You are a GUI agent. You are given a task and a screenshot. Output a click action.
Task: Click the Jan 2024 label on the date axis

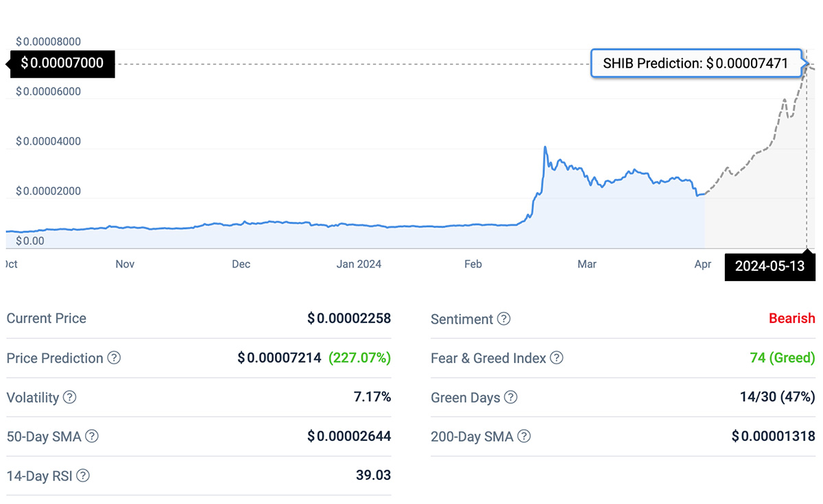(x=359, y=264)
